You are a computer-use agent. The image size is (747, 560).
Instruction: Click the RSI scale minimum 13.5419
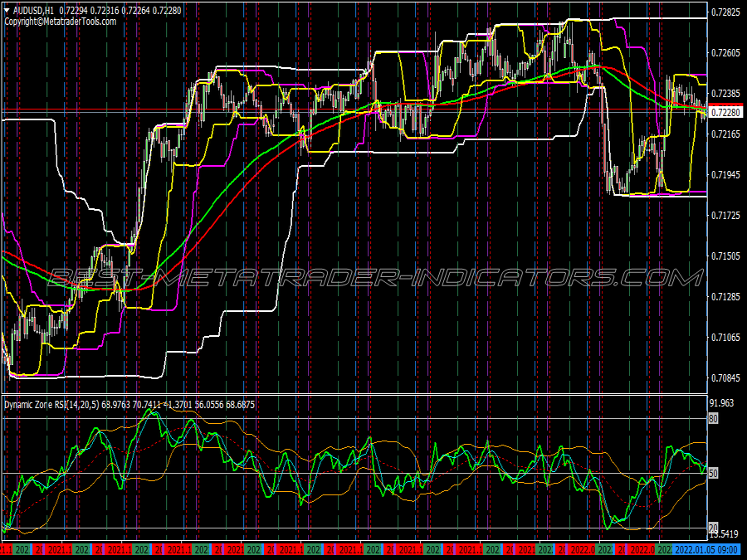[x=724, y=534]
